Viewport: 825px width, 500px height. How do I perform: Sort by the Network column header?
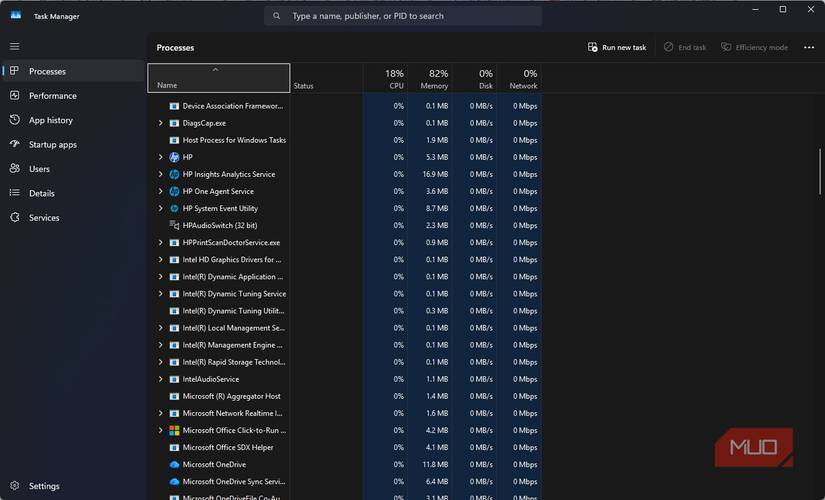[519, 78]
